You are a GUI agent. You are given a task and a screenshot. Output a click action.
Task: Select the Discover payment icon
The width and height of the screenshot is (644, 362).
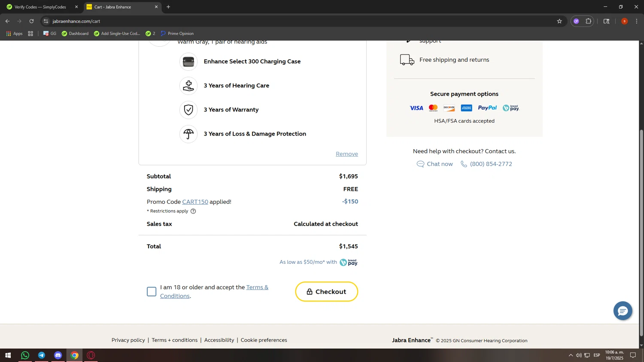point(449,108)
